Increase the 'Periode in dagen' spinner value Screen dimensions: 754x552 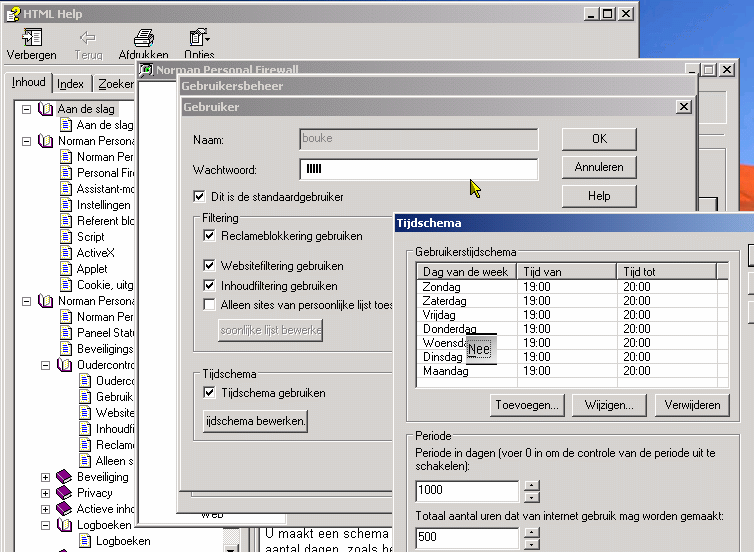click(x=531, y=486)
